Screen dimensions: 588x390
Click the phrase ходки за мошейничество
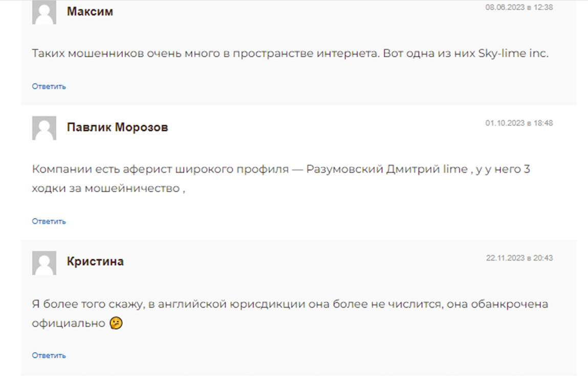click(x=106, y=188)
